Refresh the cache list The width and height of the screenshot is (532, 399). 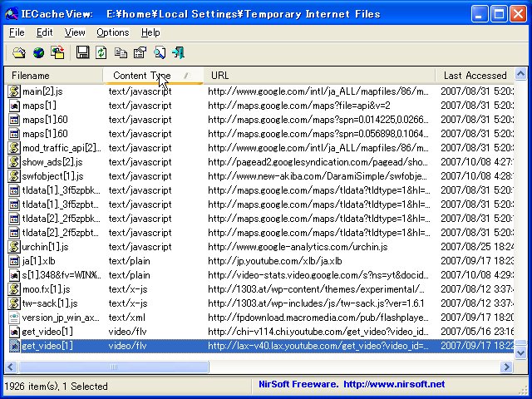click(x=101, y=53)
